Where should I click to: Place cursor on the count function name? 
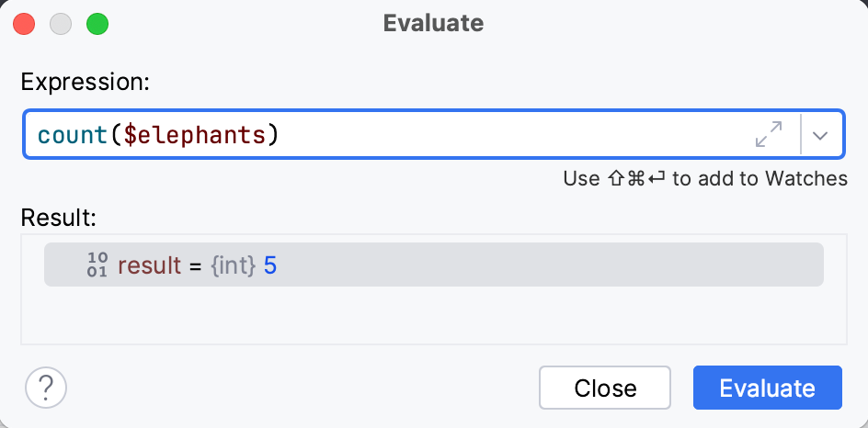(x=73, y=136)
